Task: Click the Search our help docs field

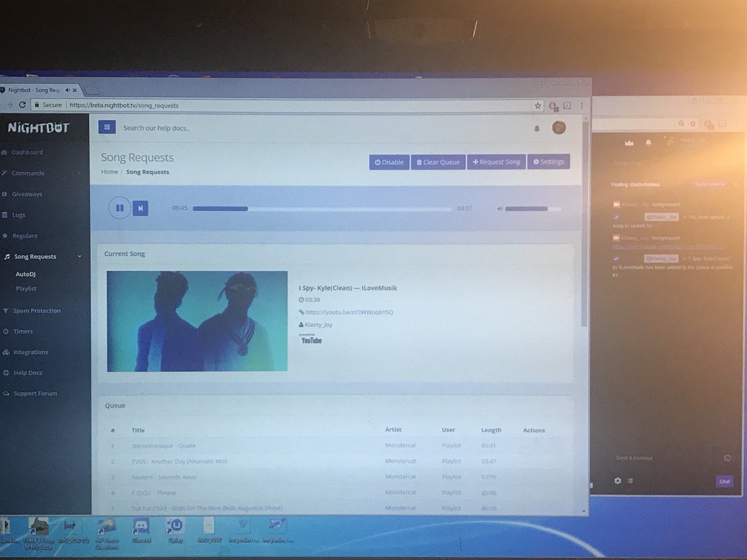Action: (156, 128)
